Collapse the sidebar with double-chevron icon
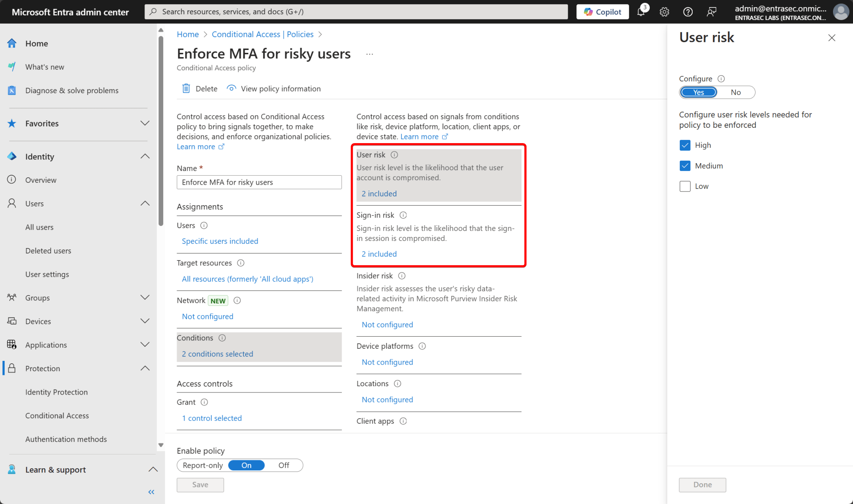The height and width of the screenshot is (504, 853). pos(151,492)
